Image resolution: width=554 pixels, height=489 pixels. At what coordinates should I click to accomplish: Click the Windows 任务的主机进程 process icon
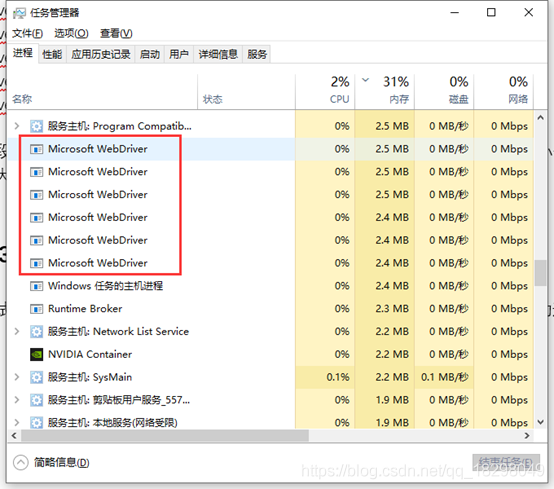[36, 286]
